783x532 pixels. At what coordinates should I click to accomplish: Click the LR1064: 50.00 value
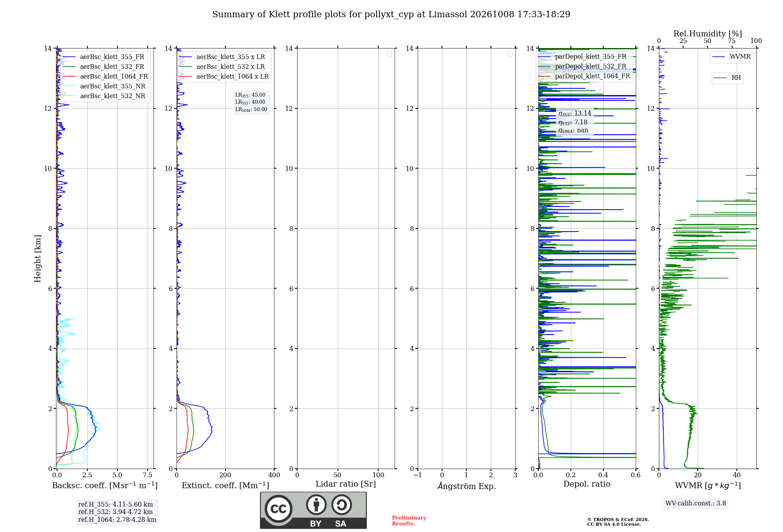(251, 110)
